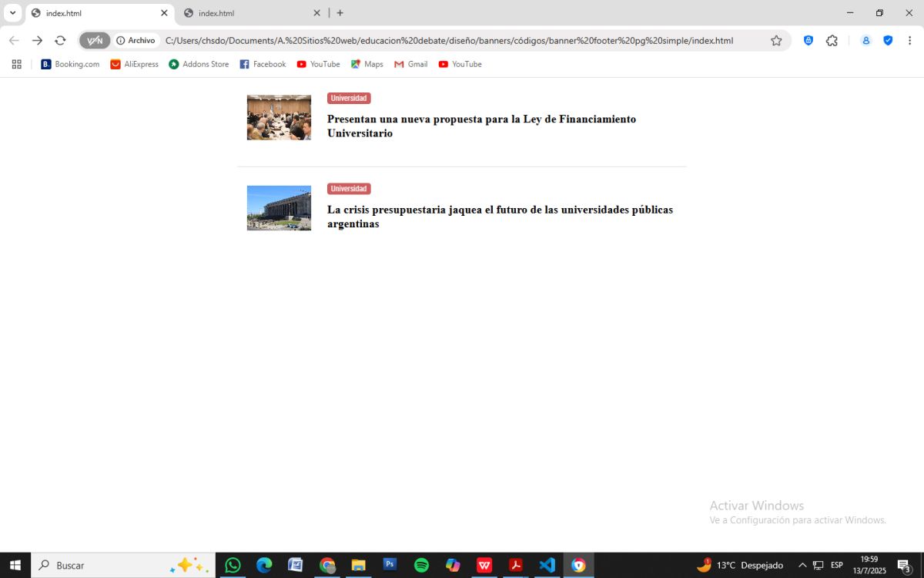Launch Visual Studio Code from taskbar
The image size is (924, 578).
(x=547, y=565)
